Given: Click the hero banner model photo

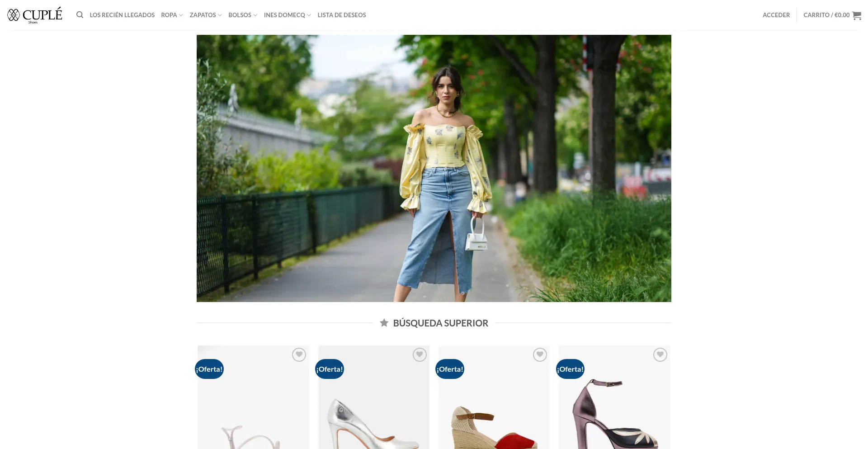Looking at the screenshot, I should click(x=434, y=168).
